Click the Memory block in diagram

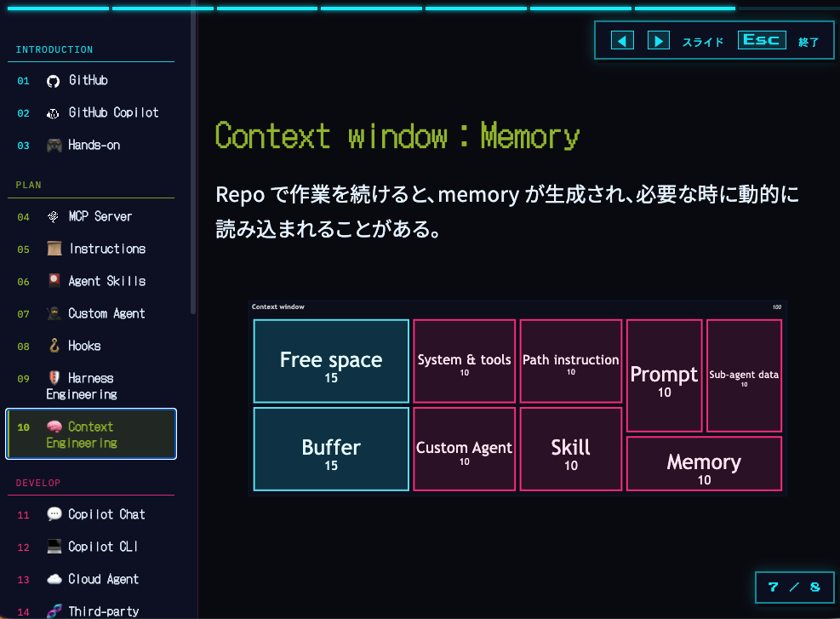(x=704, y=463)
